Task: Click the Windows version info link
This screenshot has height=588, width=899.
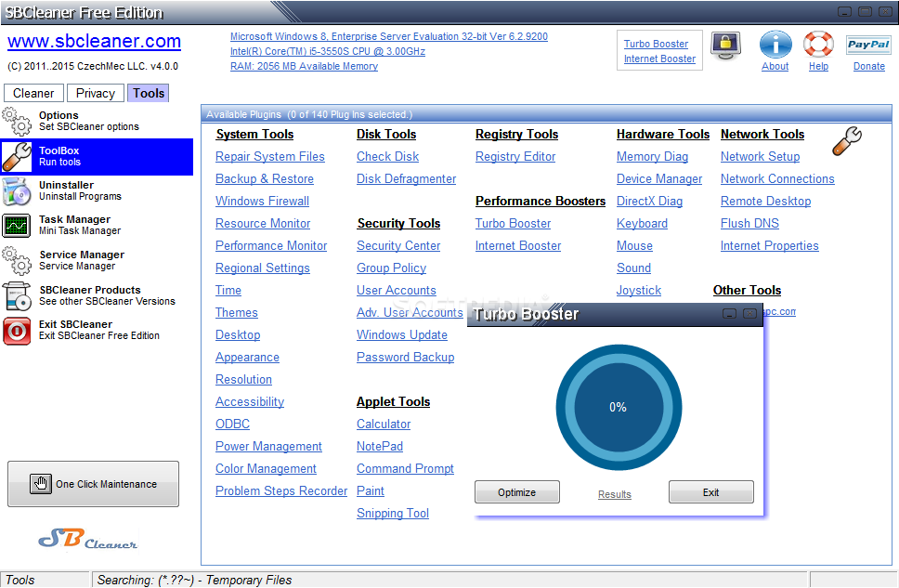Action: tap(389, 36)
